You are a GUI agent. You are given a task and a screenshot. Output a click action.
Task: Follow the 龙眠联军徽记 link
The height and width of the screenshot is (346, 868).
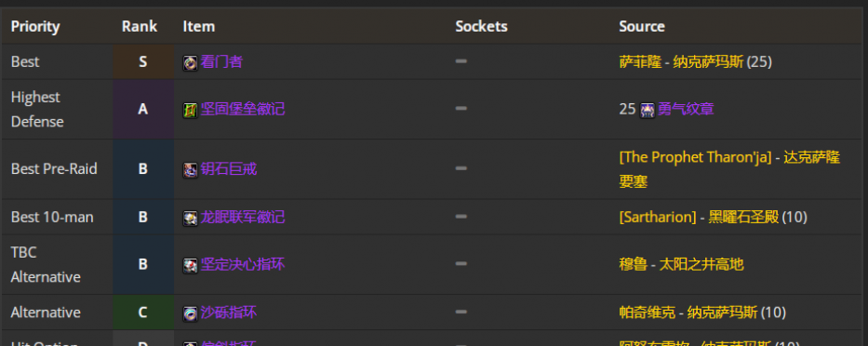coord(243,217)
